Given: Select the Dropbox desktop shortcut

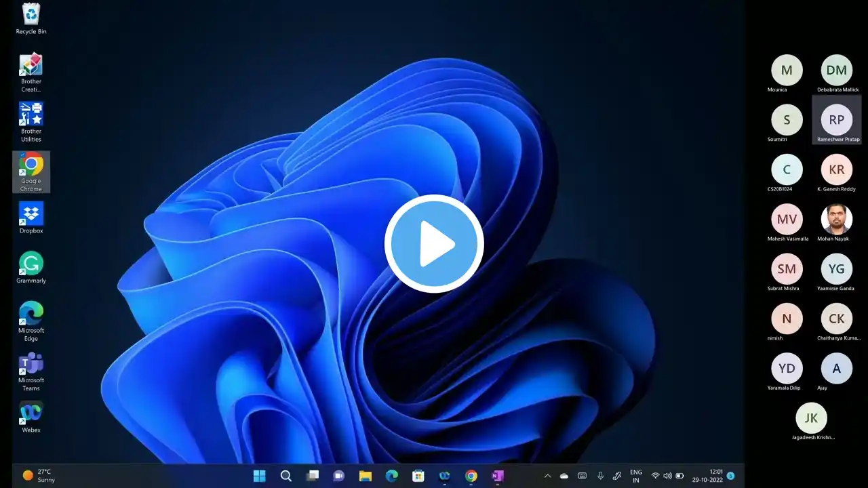Looking at the screenshot, I should point(31,218).
